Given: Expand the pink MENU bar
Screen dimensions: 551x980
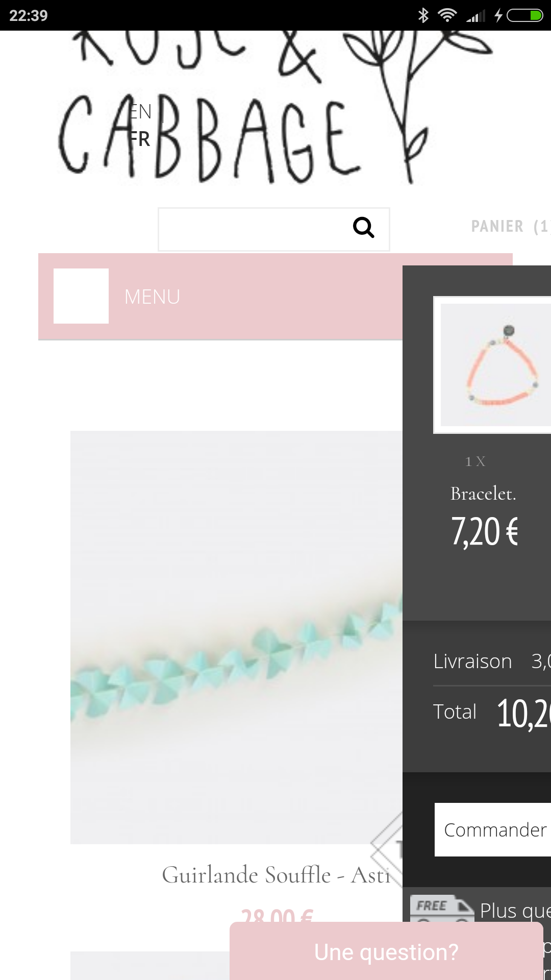Looking at the screenshot, I should [x=220, y=297].
